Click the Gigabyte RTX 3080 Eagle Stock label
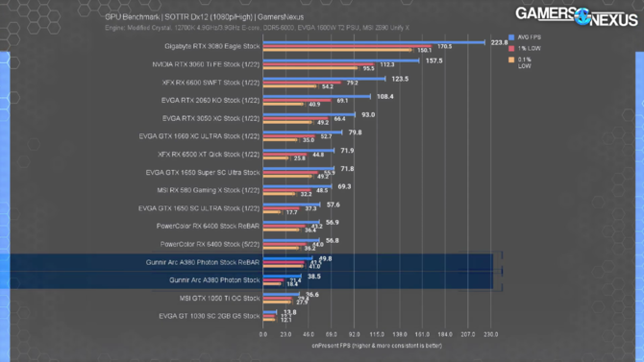 [211, 46]
